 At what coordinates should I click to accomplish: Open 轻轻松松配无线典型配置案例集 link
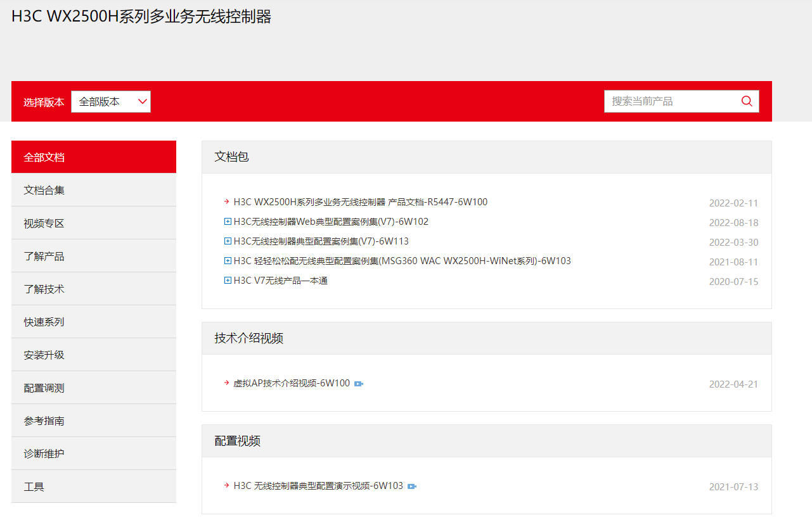click(403, 261)
